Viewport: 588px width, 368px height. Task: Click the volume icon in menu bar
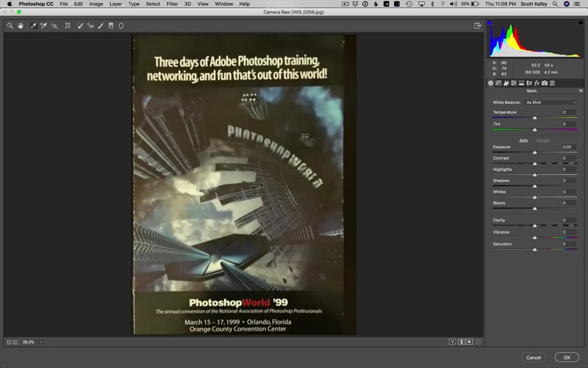click(x=453, y=4)
